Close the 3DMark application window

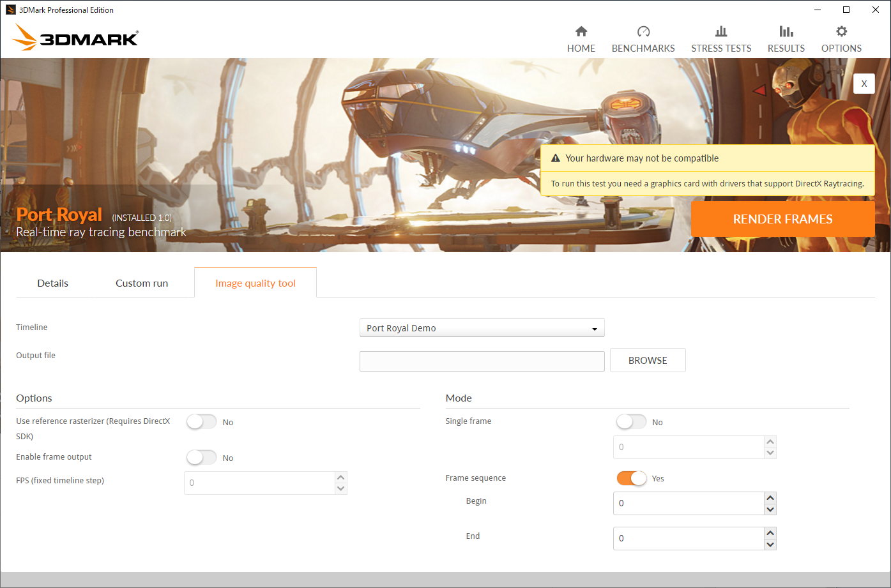click(876, 10)
